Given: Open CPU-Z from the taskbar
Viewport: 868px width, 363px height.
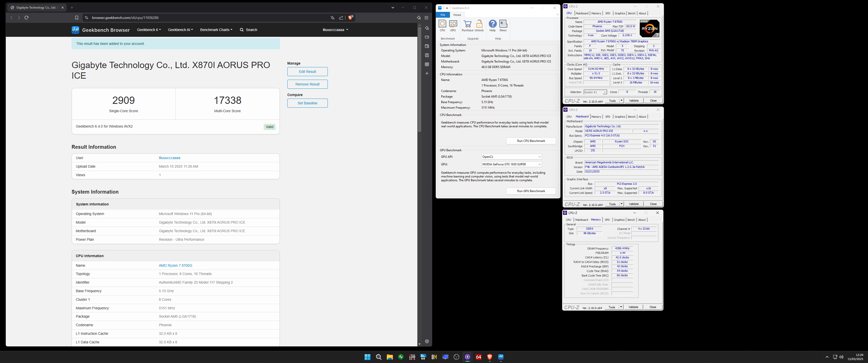Looking at the screenshot, I should tap(467, 357).
